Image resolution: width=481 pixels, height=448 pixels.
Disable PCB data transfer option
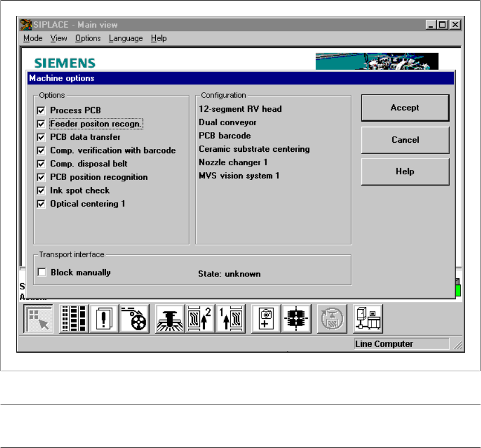coord(41,137)
